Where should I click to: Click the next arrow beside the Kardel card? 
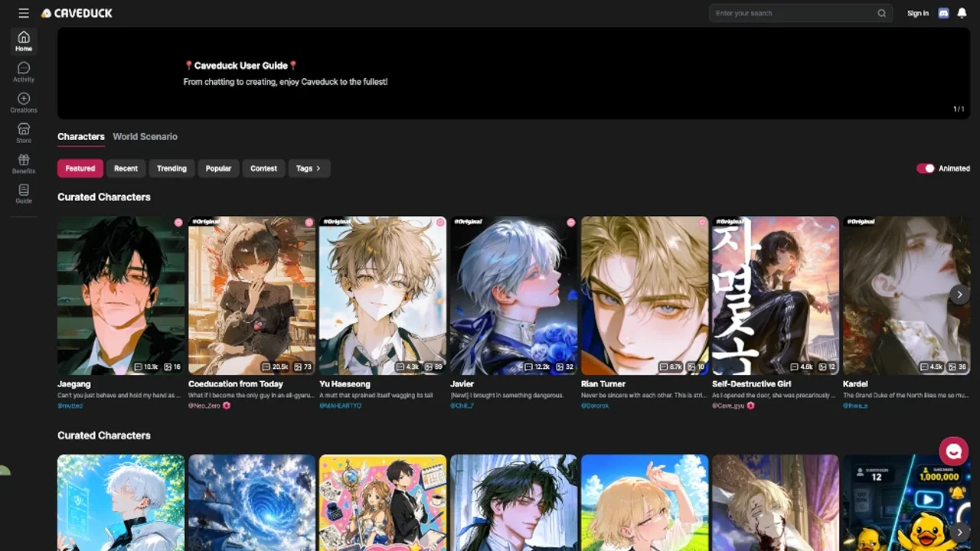click(x=959, y=295)
